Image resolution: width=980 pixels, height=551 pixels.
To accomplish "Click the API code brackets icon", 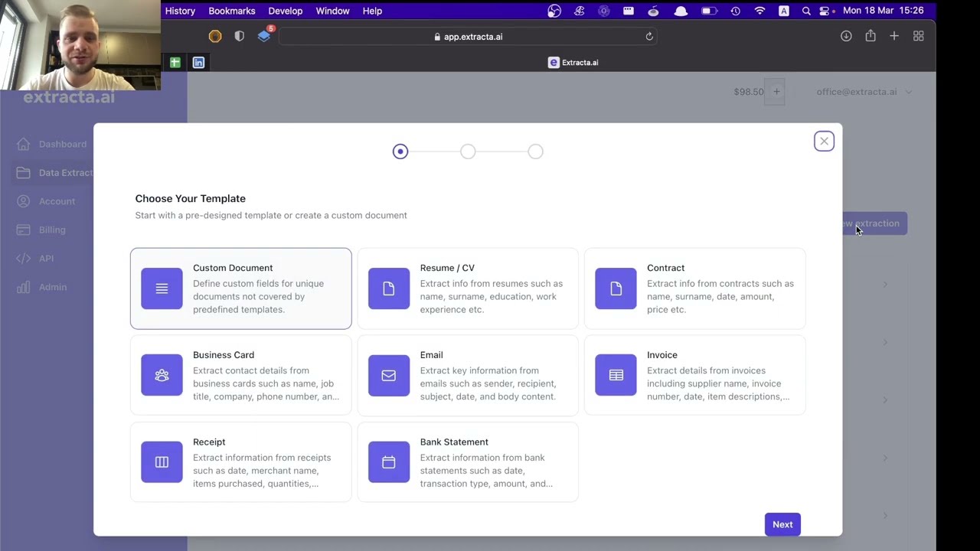I will 24,259.
